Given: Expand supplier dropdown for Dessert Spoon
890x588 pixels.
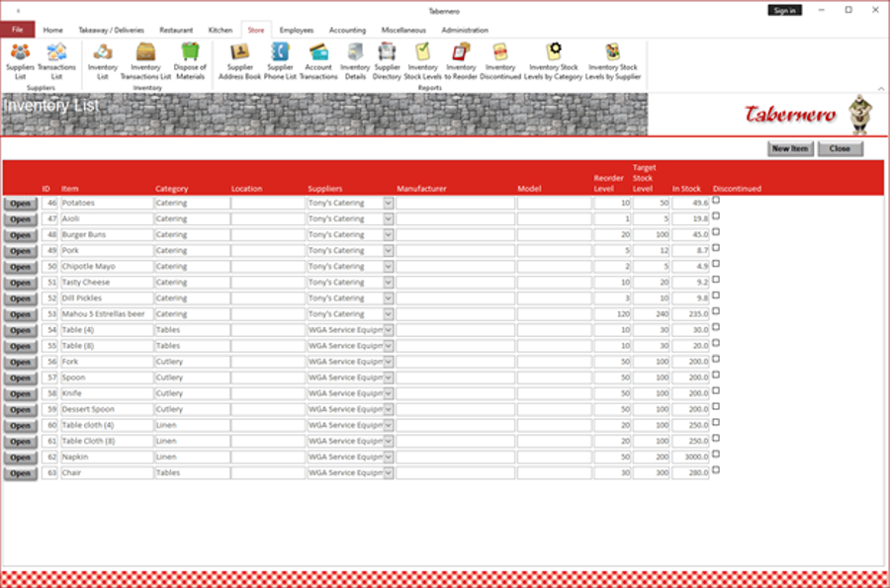Looking at the screenshot, I should pos(389,409).
